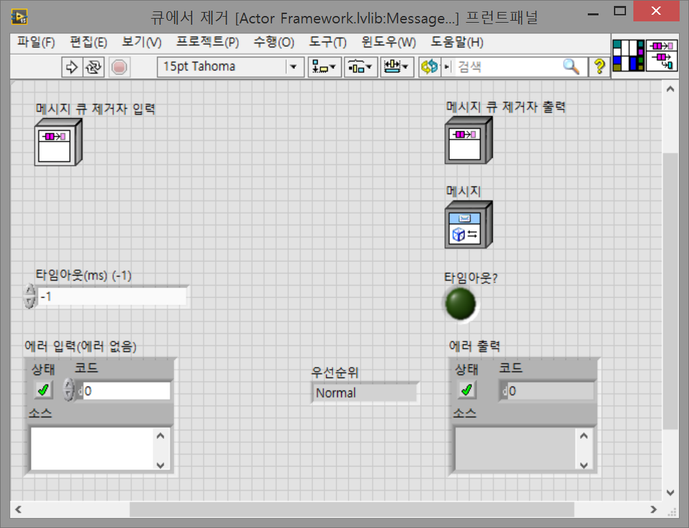The image size is (689, 528).
Task: Click 소스 scroll down arrow in 에러 입력
Action: pos(160,465)
